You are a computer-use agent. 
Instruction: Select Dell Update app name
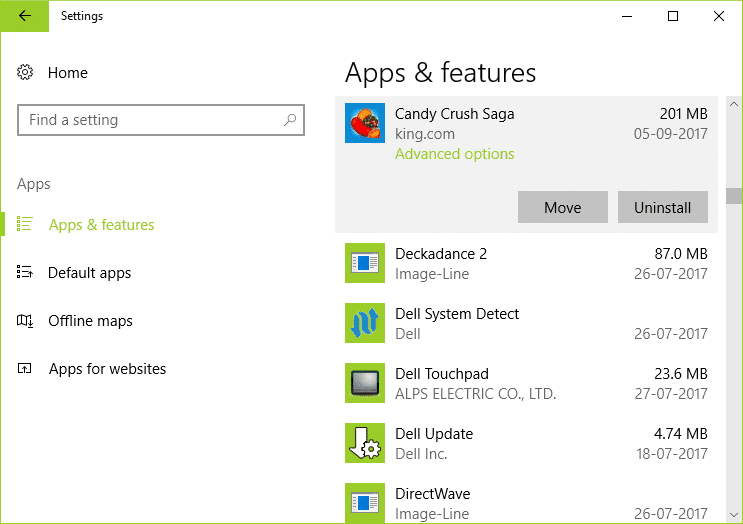pos(434,434)
